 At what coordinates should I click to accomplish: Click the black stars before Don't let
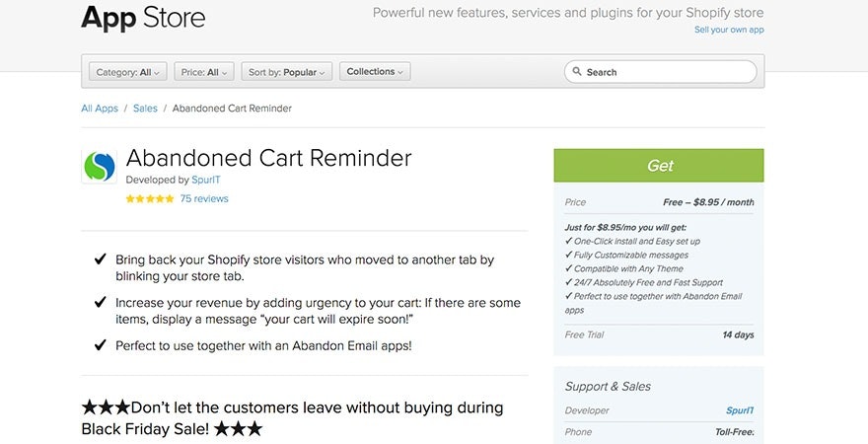[106, 407]
